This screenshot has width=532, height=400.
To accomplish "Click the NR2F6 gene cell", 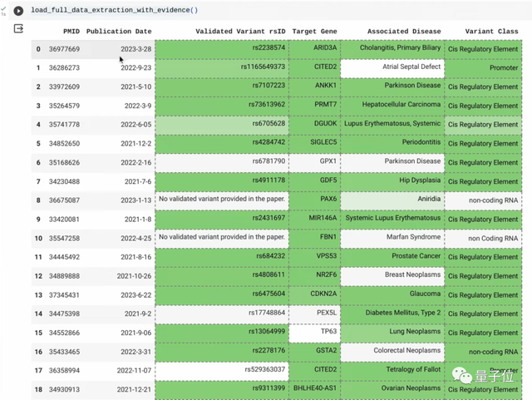I will coord(314,276).
